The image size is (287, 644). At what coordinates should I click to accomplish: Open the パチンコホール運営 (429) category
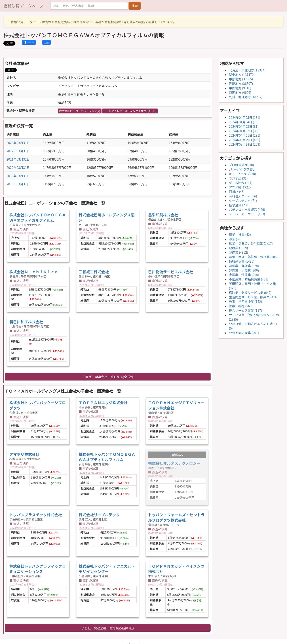pos(247,209)
